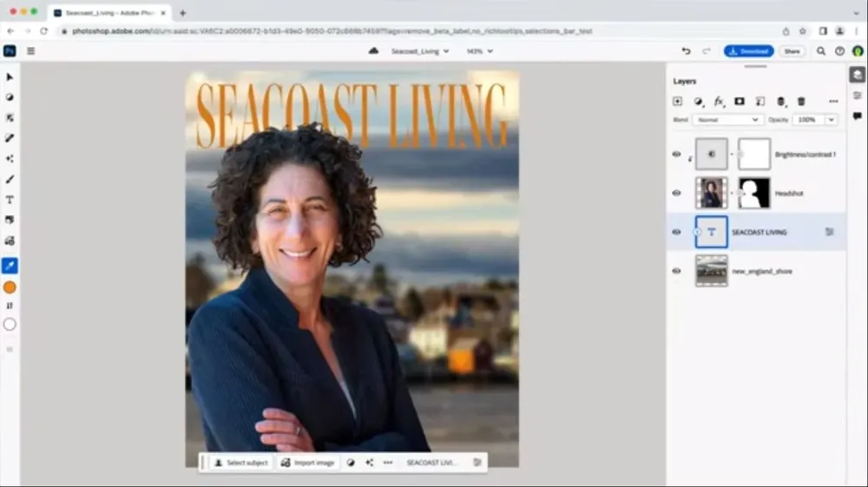Expand the 143% zoom dropdown
868x487 pixels.
point(480,51)
